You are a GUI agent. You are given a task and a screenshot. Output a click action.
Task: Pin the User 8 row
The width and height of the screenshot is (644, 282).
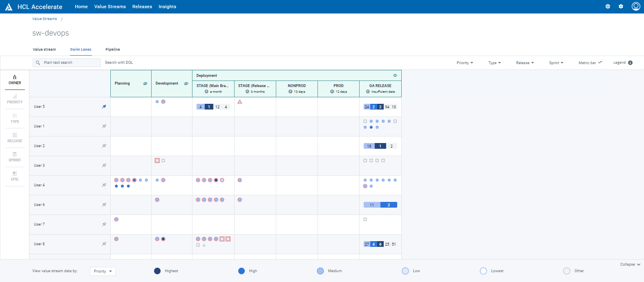pyautogui.click(x=104, y=244)
